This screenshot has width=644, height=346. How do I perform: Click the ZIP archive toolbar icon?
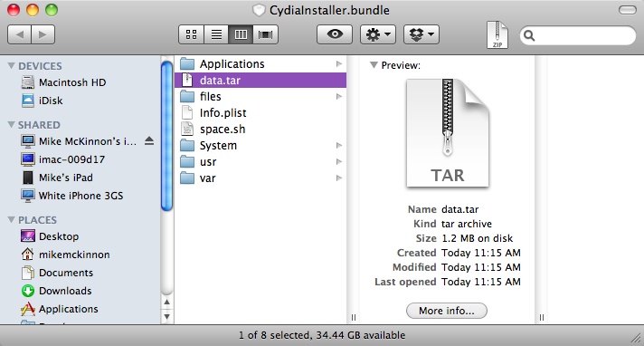pos(497,35)
